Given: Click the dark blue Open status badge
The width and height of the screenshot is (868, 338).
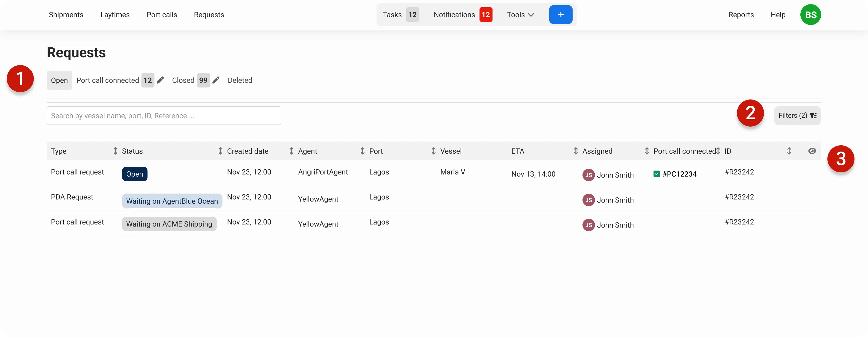Looking at the screenshot, I should [x=134, y=174].
